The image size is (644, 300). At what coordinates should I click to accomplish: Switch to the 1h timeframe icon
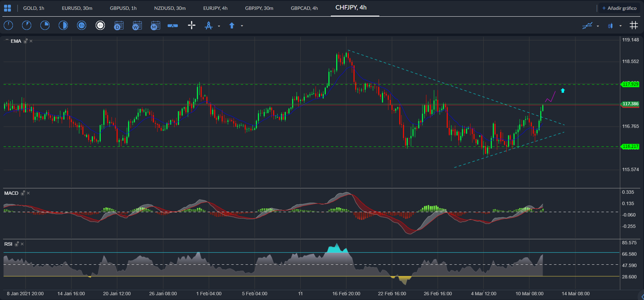click(81, 25)
